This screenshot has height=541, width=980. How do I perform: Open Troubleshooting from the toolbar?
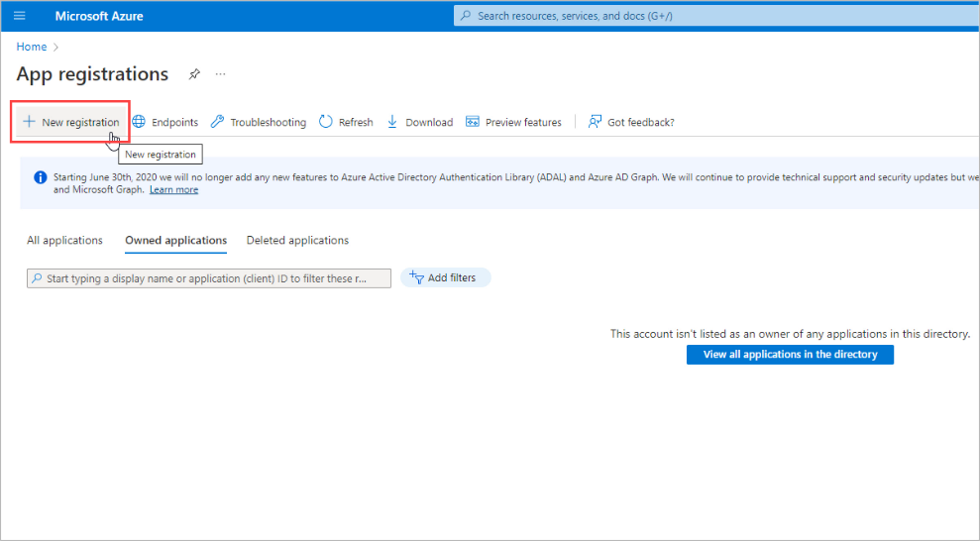(x=259, y=122)
